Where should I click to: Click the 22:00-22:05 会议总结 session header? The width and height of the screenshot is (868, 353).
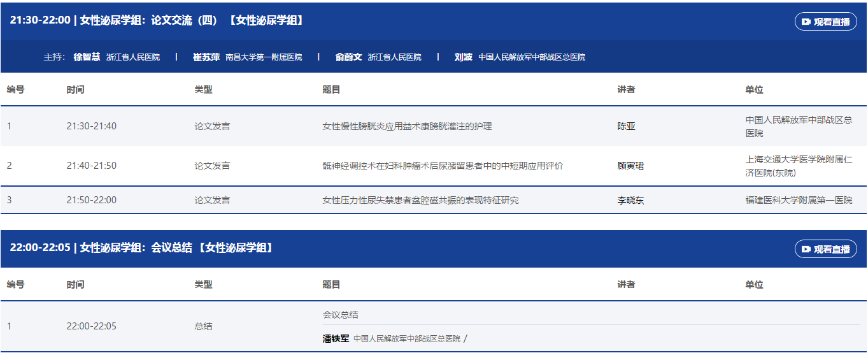(x=141, y=248)
